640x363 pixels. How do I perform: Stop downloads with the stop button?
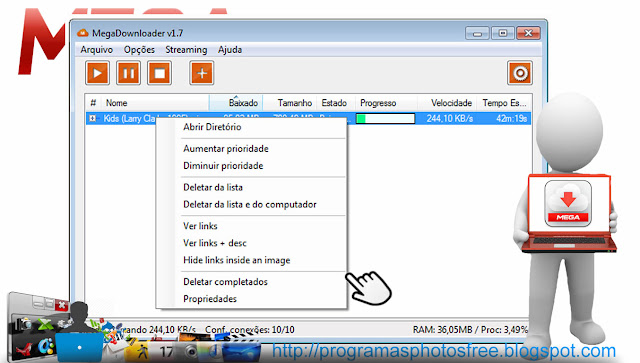coord(159,73)
